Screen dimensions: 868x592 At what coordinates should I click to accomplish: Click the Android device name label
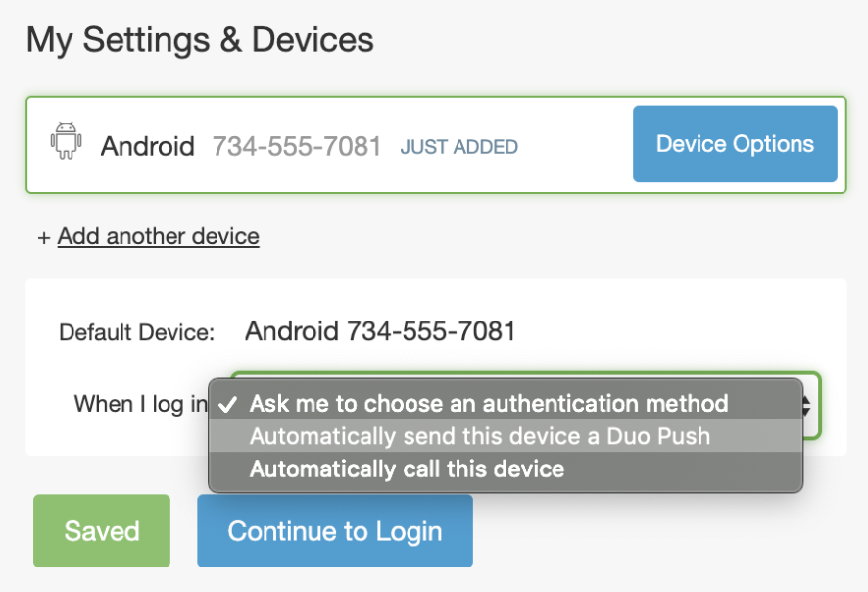[147, 146]
